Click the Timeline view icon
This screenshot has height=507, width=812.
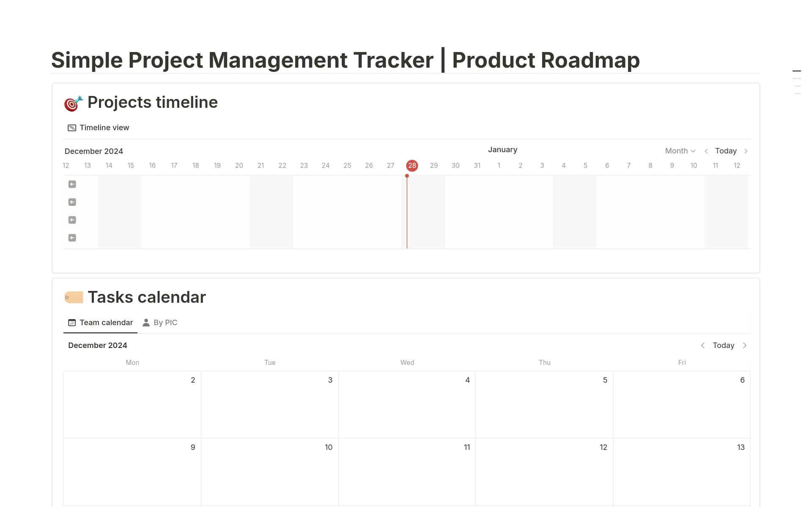[71, 127]
